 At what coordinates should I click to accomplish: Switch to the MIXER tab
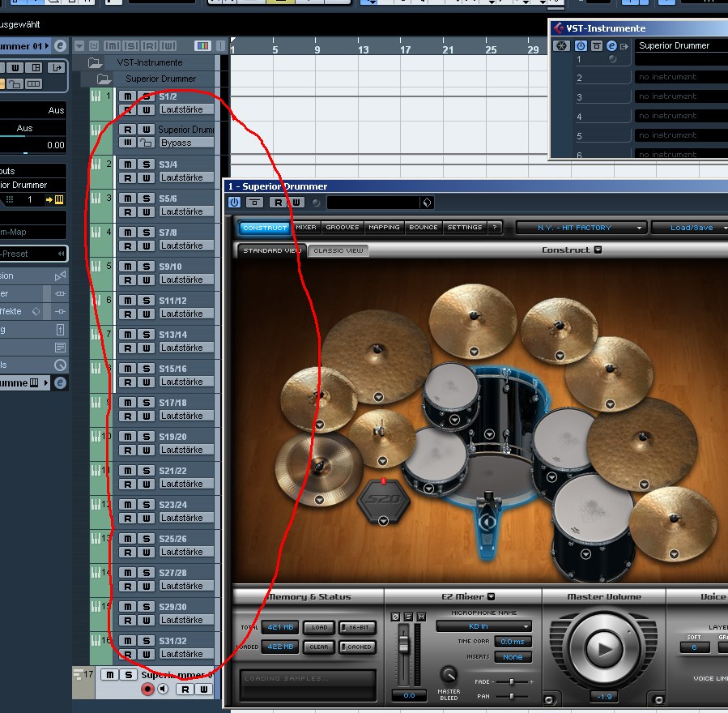(306, 227)
